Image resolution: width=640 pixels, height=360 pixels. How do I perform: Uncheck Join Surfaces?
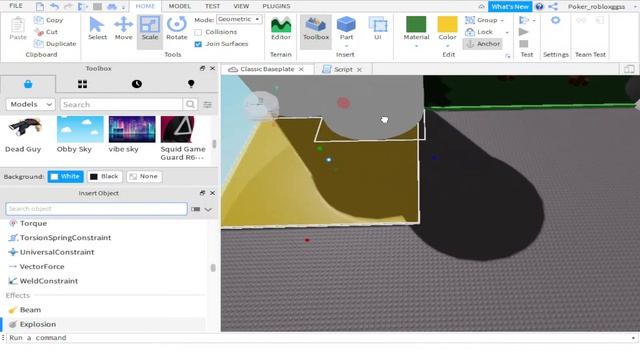198,44
